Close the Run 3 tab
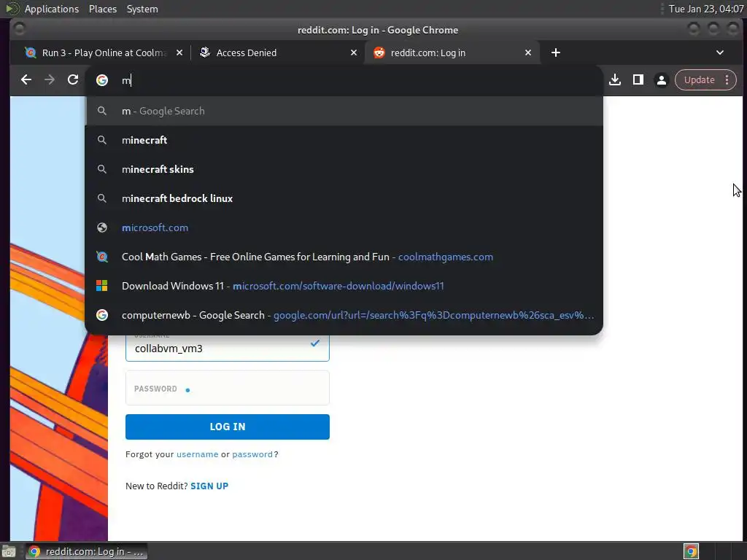This screenshot has width=747, height=560. tap(179, 52)
